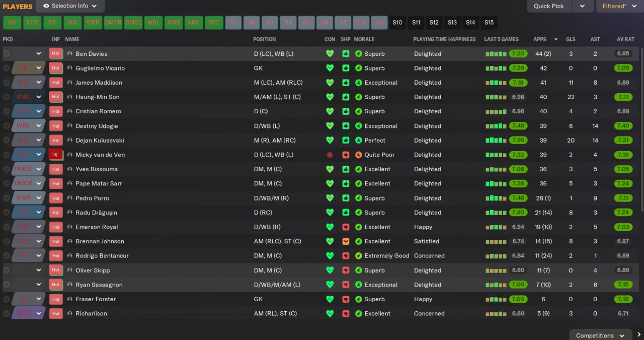The image size is (644, 340).
Task: Open Destiny Udogie's player profile
Action: [98, 126]
